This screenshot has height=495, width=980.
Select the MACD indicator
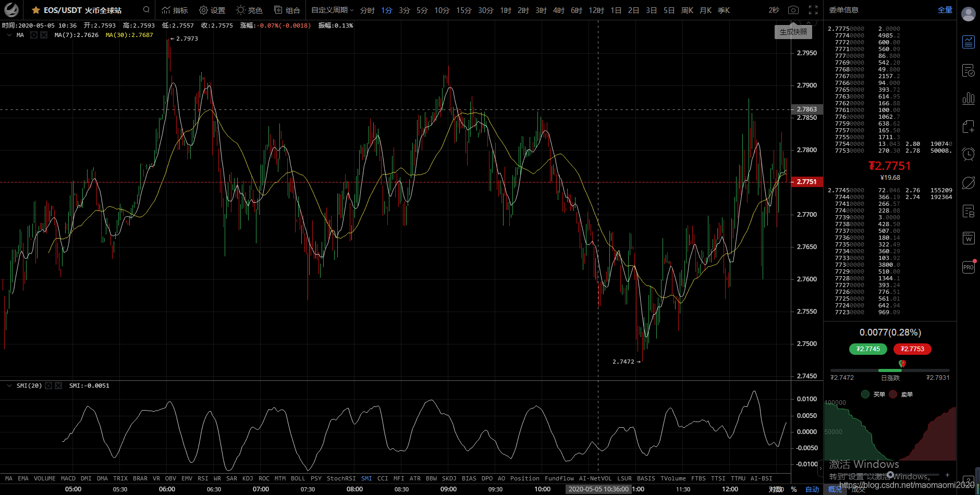[x=68, y=478]
